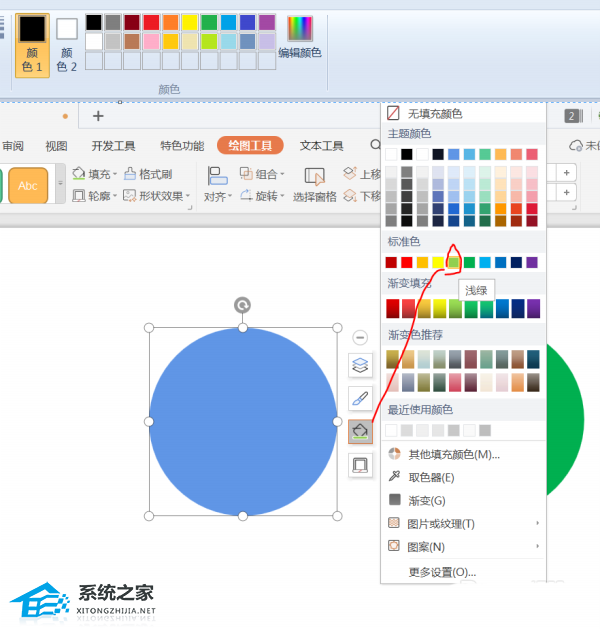The width and height of the screenshot is (600, 629).
Task: Click the rotation handle above the blue circle
Action: [x=242, y=305]
